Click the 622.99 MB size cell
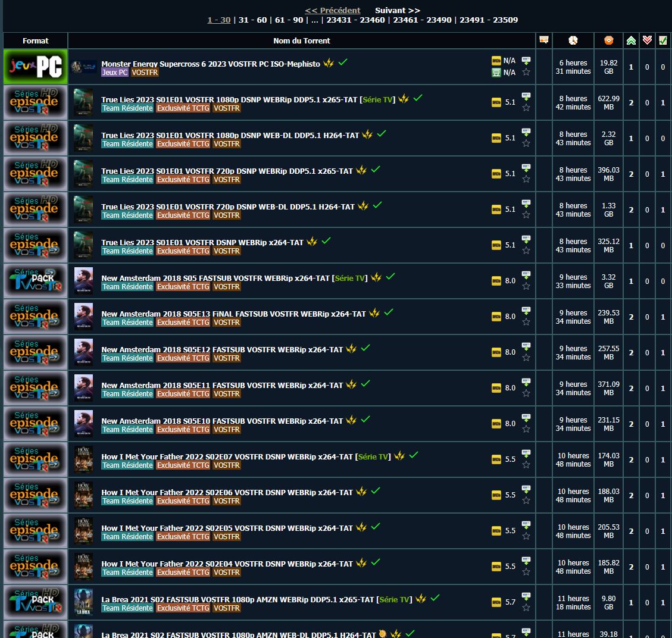The height and width of the screenshot is (638, 672). 608,103
